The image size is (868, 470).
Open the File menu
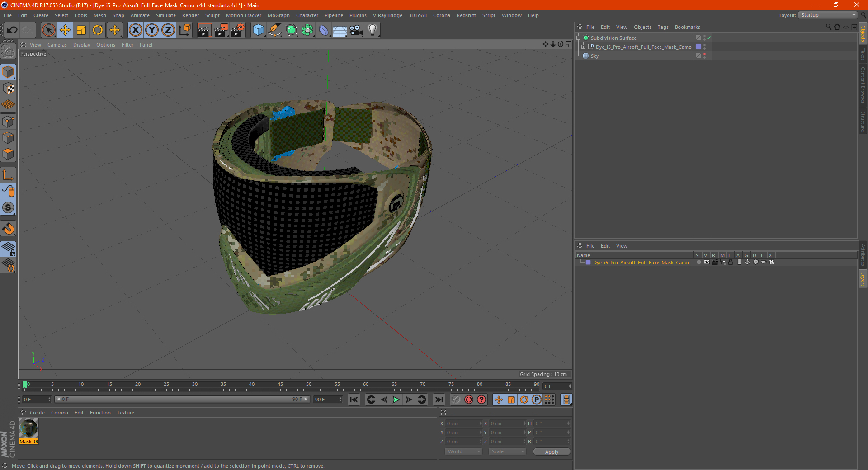(x=8, y=15)
